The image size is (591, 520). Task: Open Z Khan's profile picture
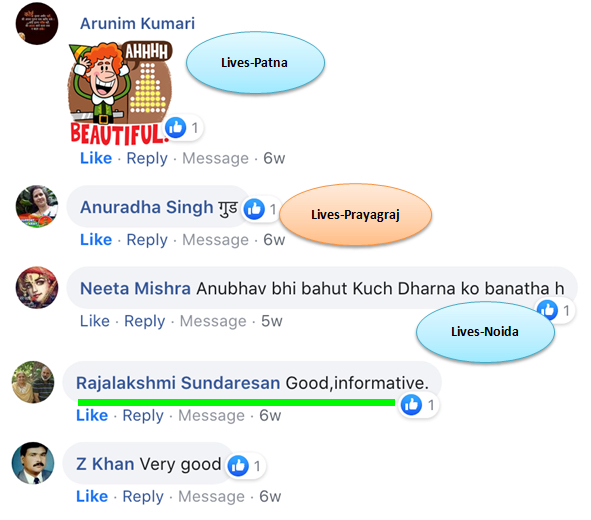33,463
